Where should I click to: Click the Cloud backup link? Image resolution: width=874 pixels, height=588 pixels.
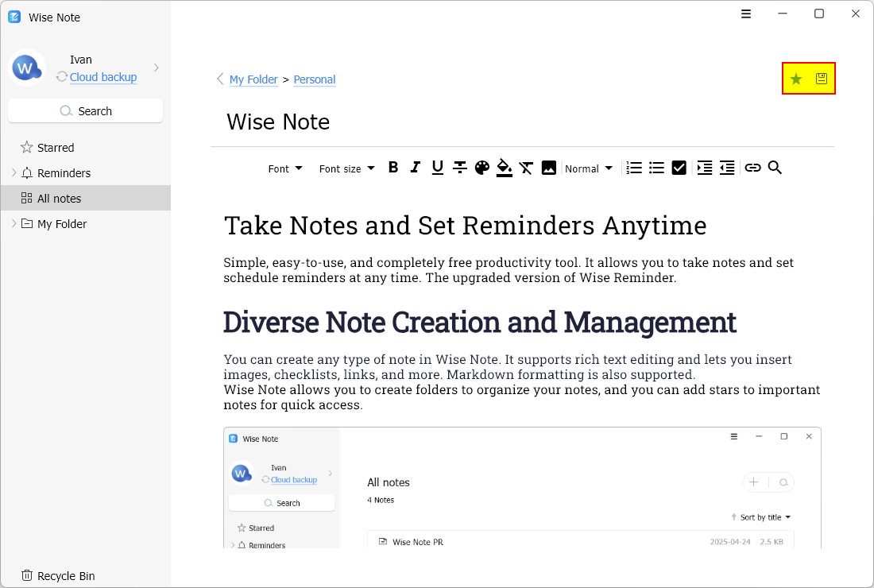tap(103, 77)
